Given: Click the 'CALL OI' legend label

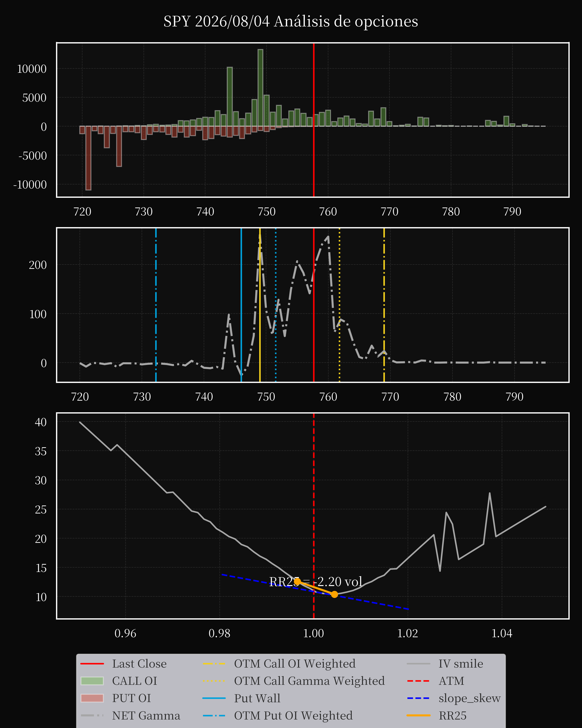Looking at the screenshot, I should [135, 681].
